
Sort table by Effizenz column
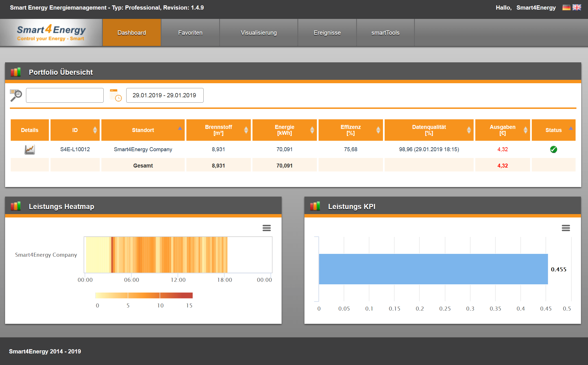[351, 130]
